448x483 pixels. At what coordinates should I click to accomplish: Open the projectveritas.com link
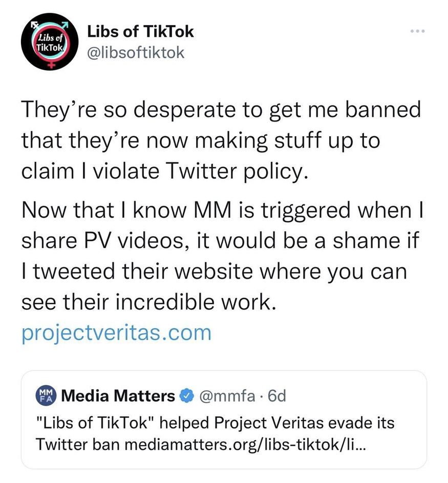click(x=116, y=332)
